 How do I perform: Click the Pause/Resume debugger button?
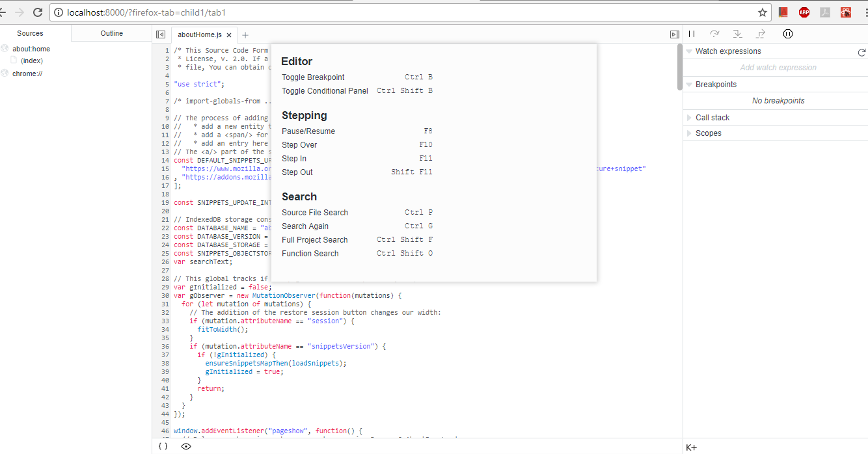coord(692,34)
